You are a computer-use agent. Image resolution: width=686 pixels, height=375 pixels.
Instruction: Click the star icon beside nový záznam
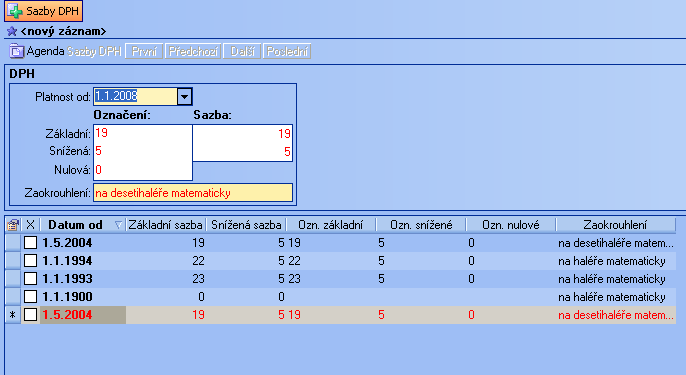[x=12, y=31]
